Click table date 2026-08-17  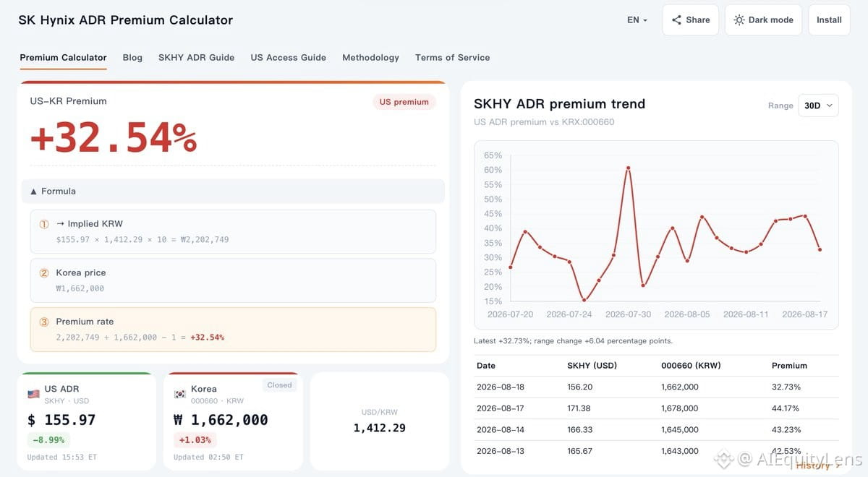[501, 409]
